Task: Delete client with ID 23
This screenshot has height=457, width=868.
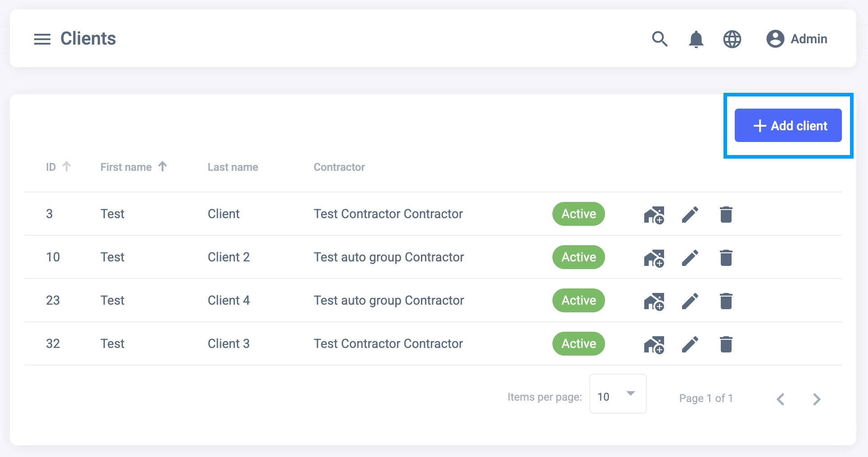Action: point(726,301)
